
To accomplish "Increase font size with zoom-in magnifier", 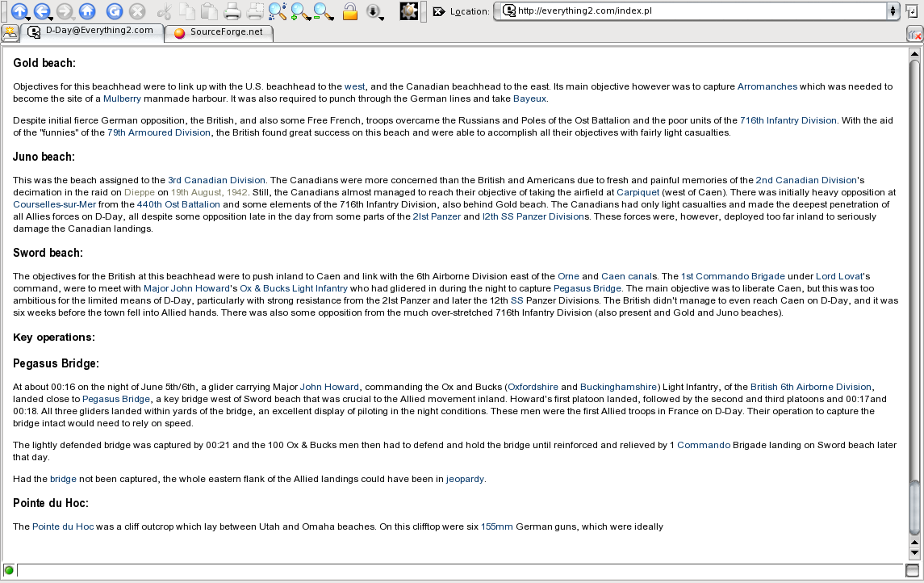I will pos(299,10).
